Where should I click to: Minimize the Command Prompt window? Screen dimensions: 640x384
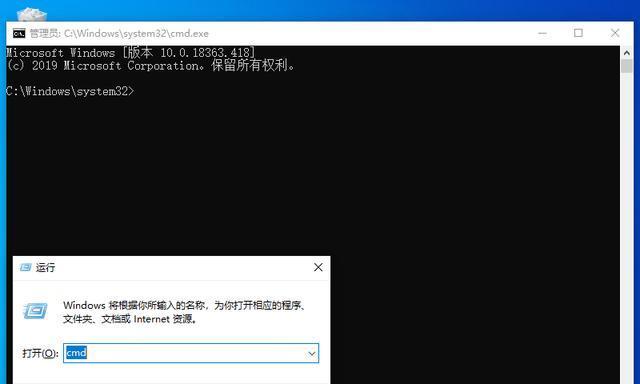point(542,33)
